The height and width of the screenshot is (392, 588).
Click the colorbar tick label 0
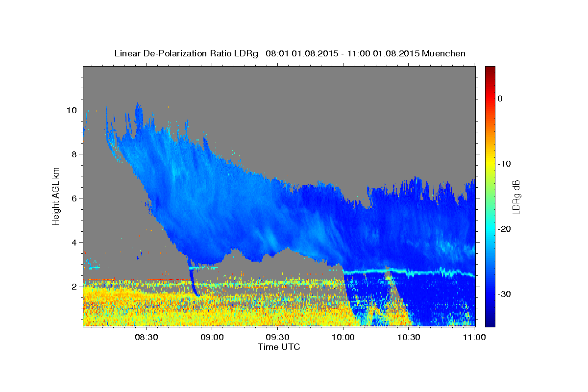pos(500,98)
